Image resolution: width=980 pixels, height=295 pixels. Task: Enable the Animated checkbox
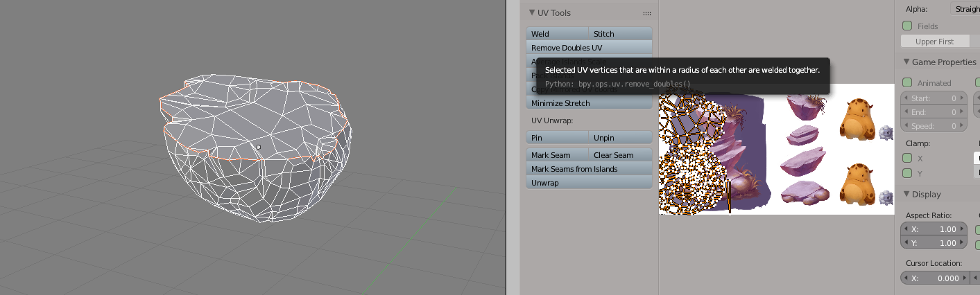pos(907,83)
